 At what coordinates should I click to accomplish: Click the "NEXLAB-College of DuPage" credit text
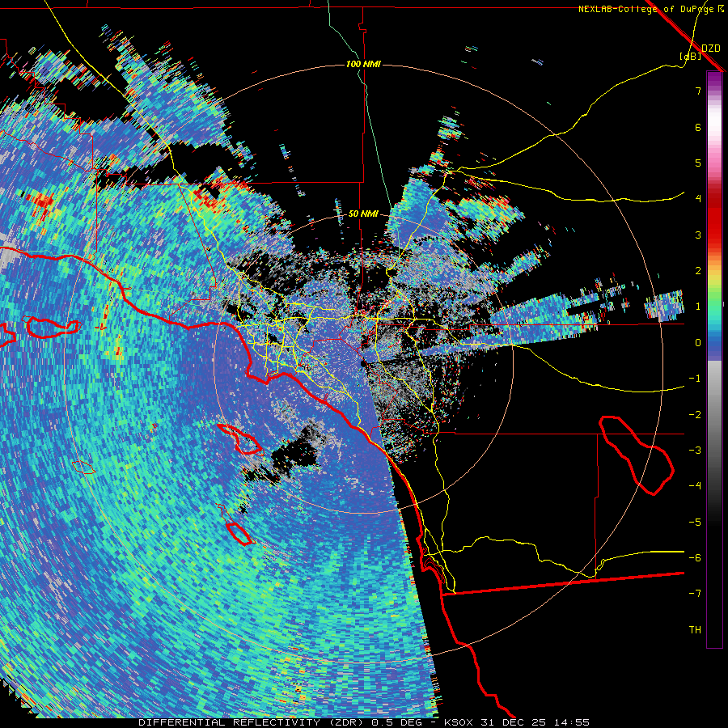coord(647,9)
